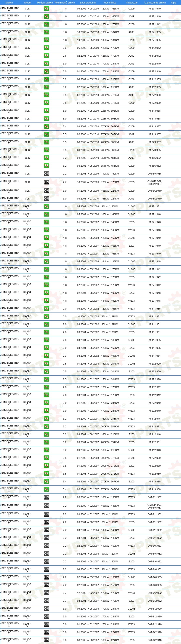Click the petrol icon in the CLK M 273.967 row

pyautogui.click(x=46, y=142)
